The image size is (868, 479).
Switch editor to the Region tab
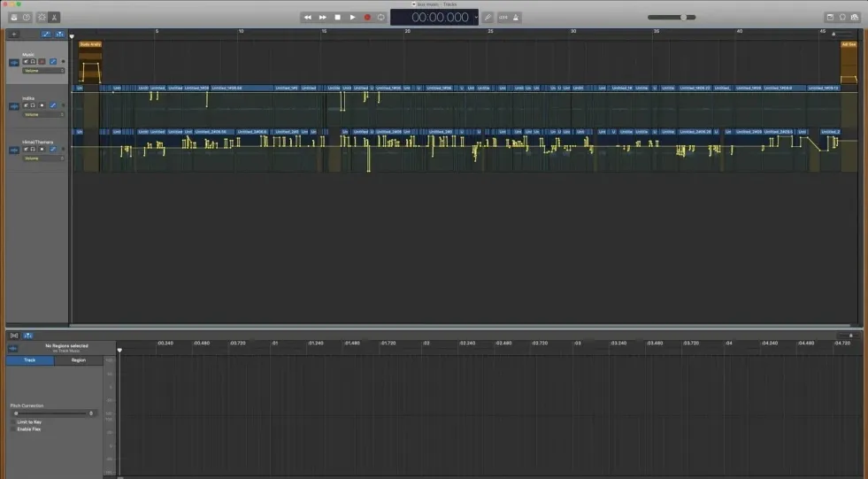[x=79, y=360]
